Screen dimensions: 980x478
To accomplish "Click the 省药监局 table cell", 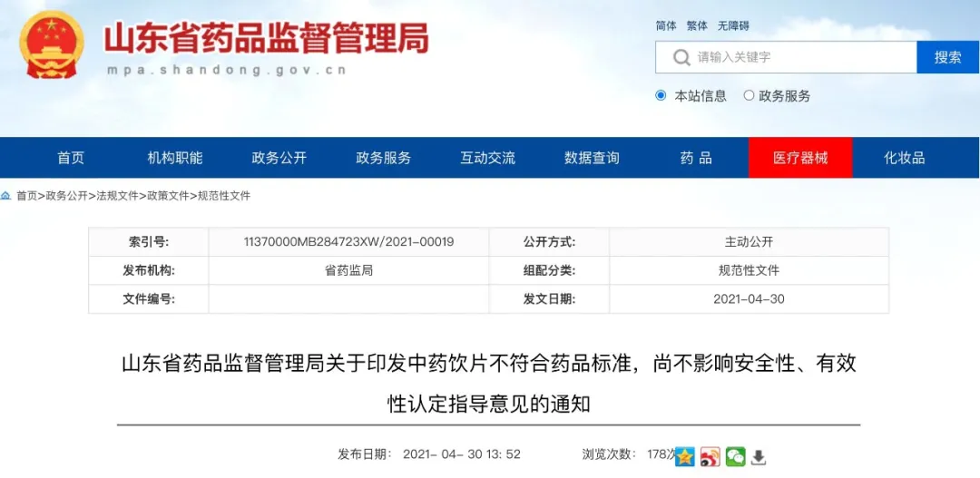I will 348,270.
